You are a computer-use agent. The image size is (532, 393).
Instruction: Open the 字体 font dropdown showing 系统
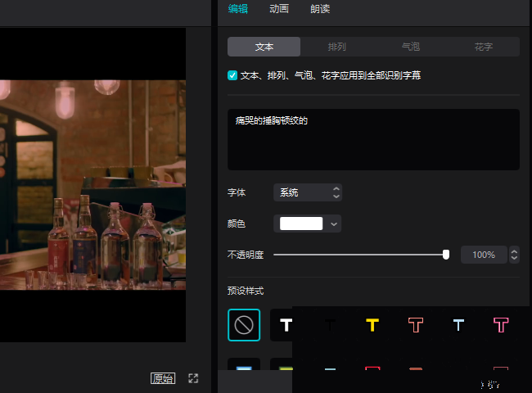(x=308, y=192)
